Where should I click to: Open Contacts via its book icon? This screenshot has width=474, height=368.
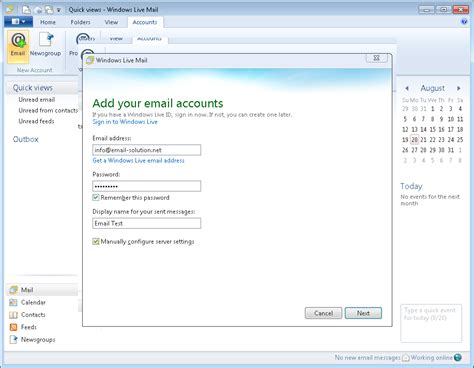(13, 315)
